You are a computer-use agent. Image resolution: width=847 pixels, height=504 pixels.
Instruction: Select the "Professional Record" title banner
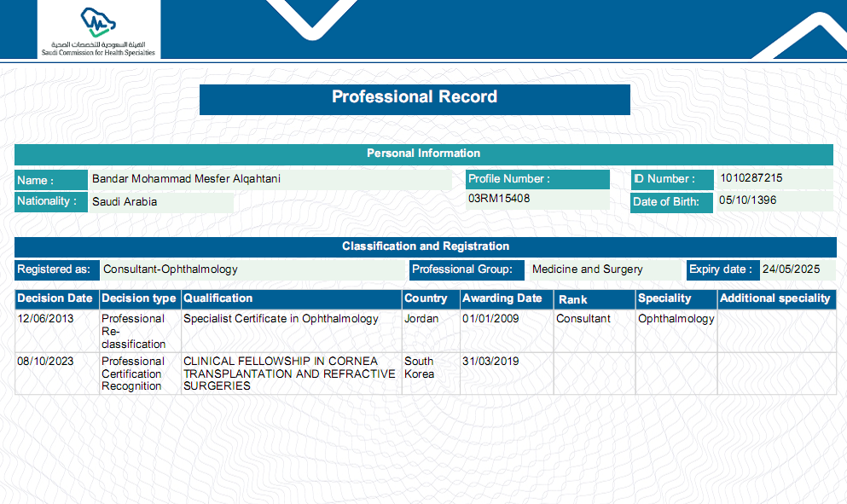415,100
